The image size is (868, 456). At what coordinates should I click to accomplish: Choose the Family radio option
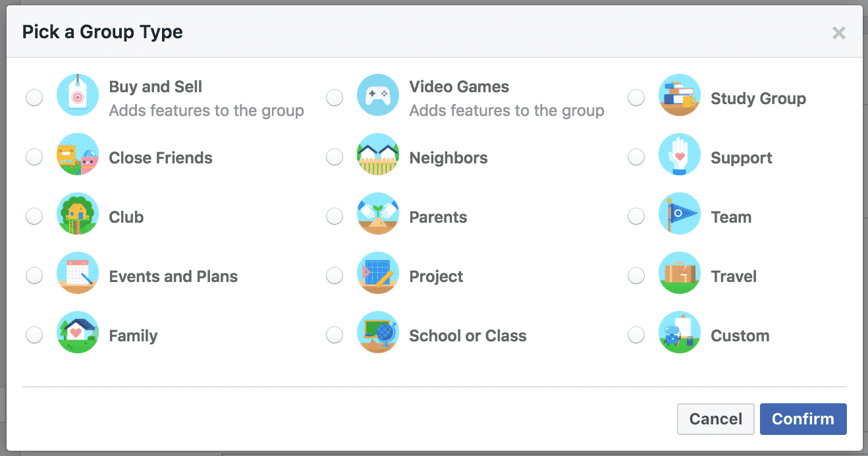click(34, 335)
